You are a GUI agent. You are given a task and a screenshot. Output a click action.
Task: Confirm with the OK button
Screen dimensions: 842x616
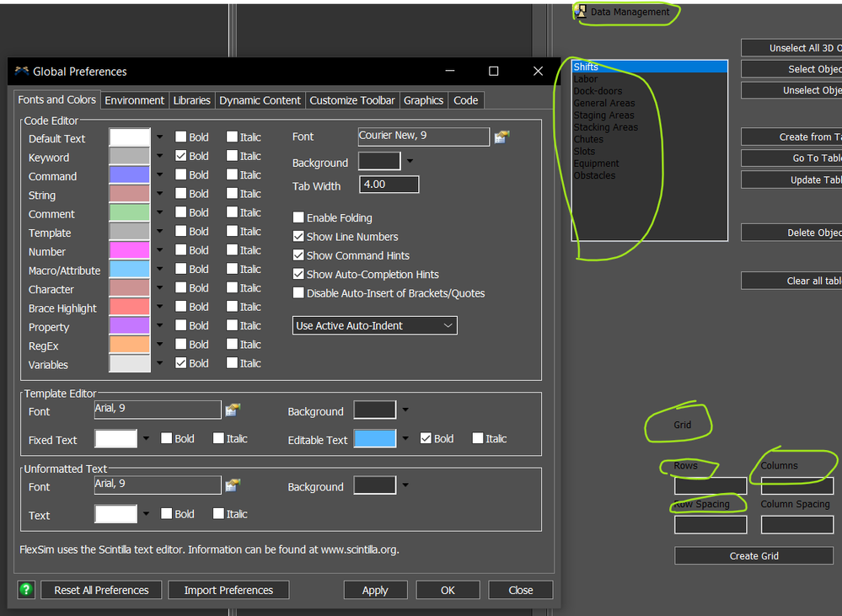coord(448,590)
